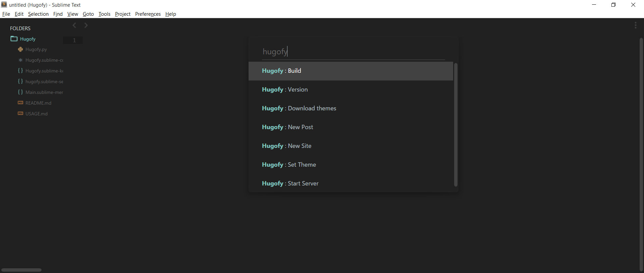Open README.md from the sidebar
Viewport: 644px width, 273px height.
pos(39,103)
